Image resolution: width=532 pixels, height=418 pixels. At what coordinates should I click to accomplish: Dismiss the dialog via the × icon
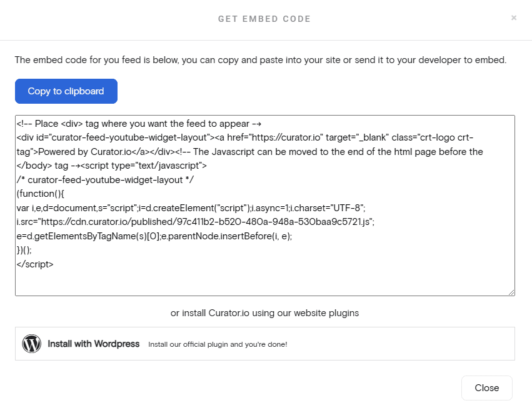tap(514, 17)
